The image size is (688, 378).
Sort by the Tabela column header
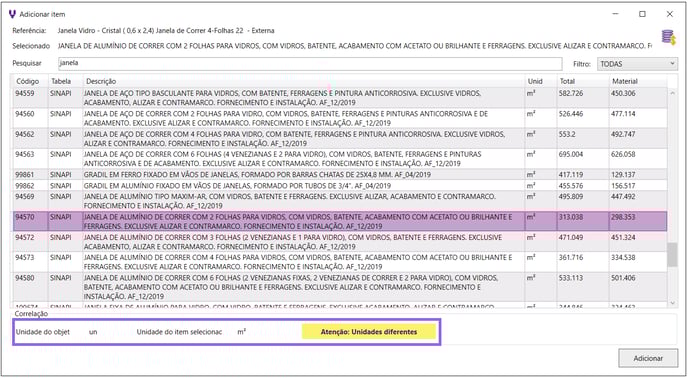(61, 81)
